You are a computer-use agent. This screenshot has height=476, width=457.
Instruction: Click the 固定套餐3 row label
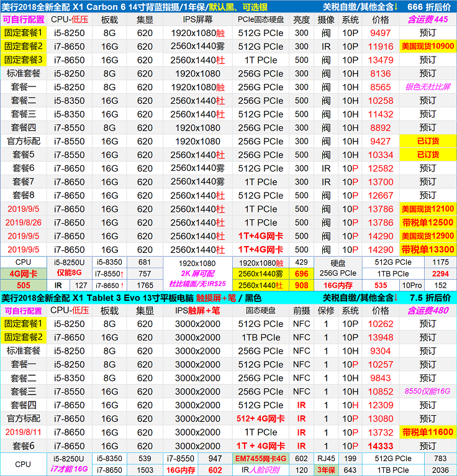click(x=24, y=60)
